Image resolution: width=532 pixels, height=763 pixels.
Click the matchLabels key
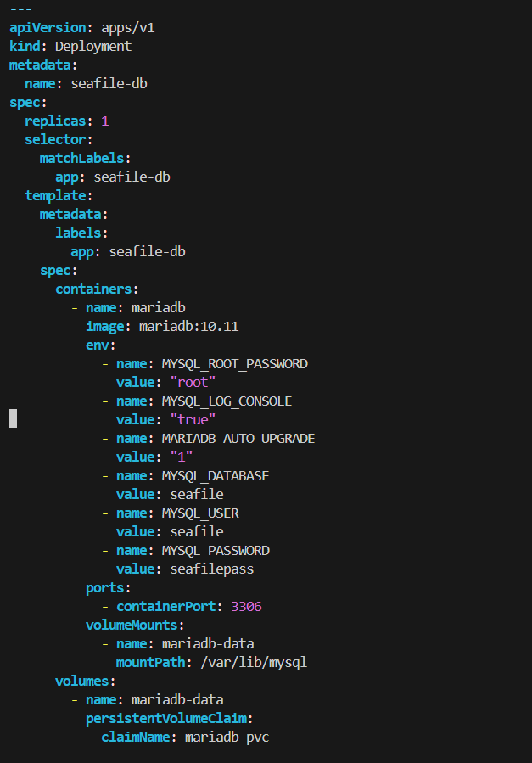81,158
